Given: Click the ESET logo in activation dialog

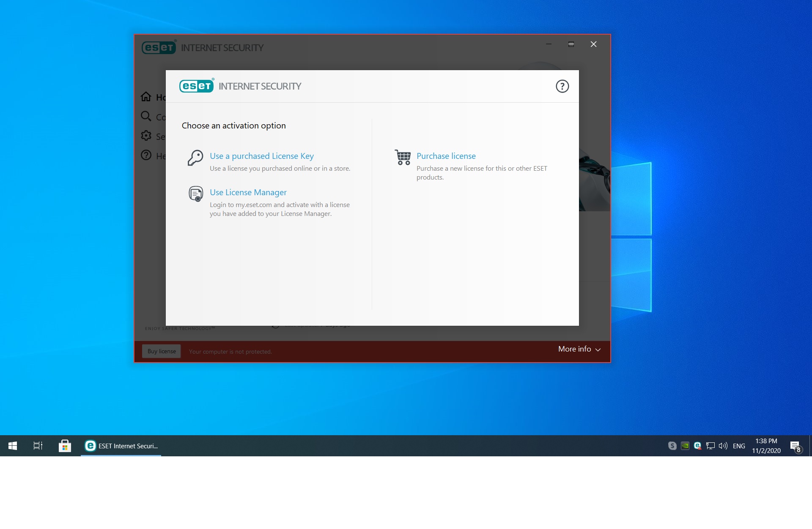Looking at the screenshot, I should pyautogui.click(x=197, y=86).
